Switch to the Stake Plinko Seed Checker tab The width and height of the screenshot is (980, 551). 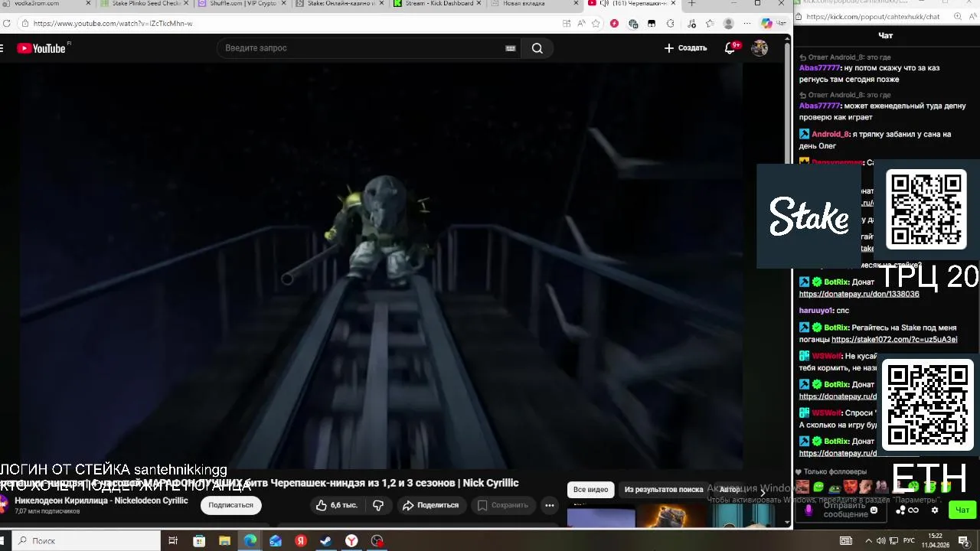pyautogui.click(x=145, y=4)
